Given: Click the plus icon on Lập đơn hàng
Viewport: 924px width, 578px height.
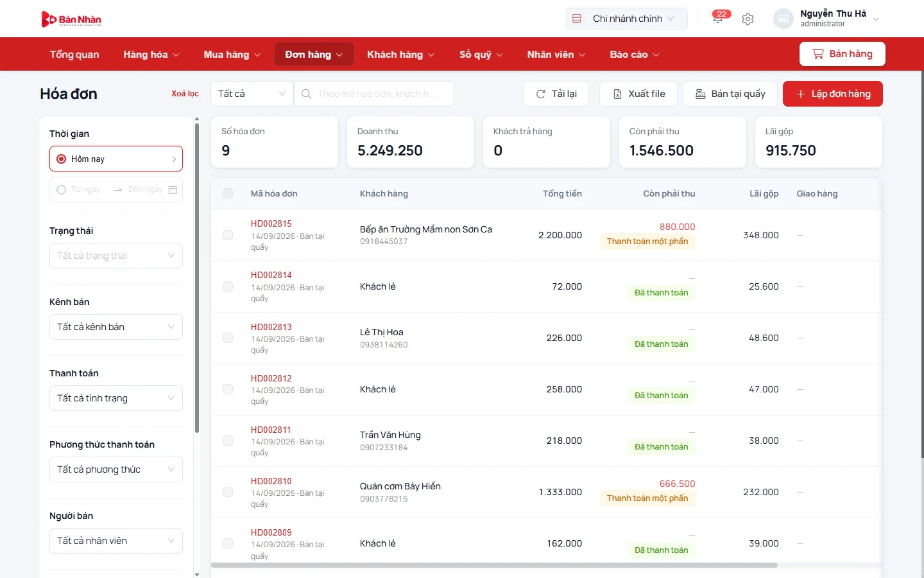Looking at the screenshot, I should click(801, 94).
